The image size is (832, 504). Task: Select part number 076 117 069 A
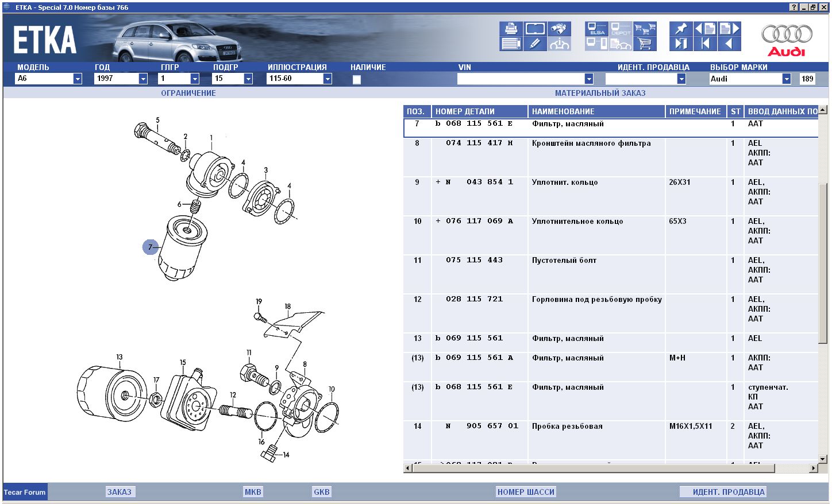(479, 221)
